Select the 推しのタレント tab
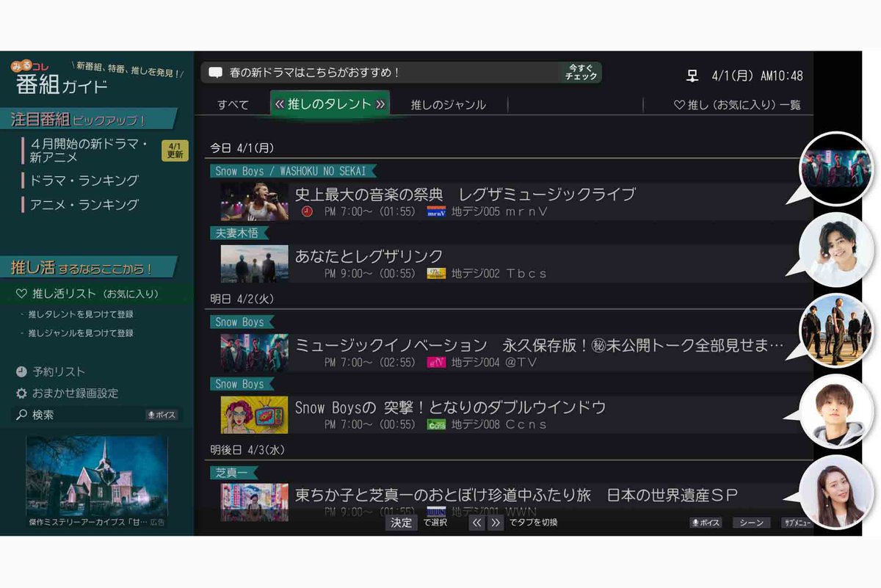This screenshot has width=881, height=588. coord(330,104)
